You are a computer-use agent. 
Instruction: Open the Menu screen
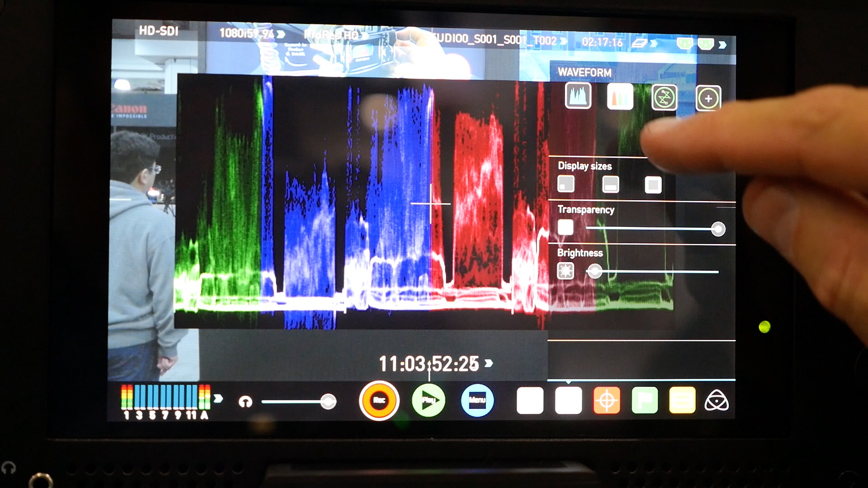pos(477,399)
